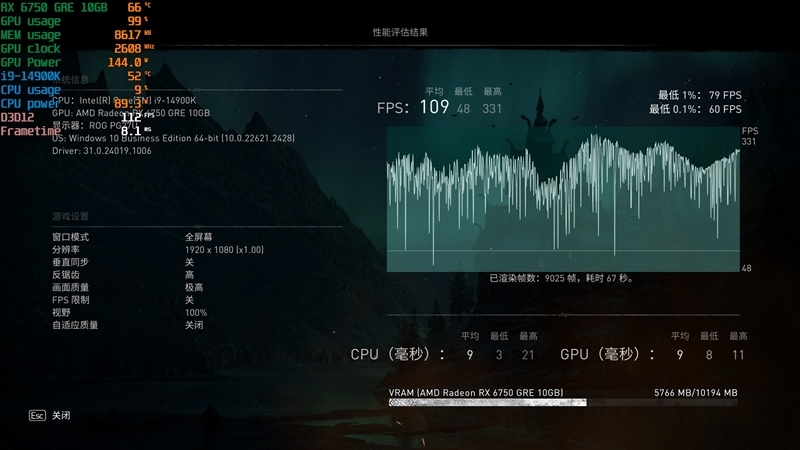This screenshot has height=450, width=800.
Task: Click the maximum FPS value 331 beside minimum
Action: pos(492,109)
